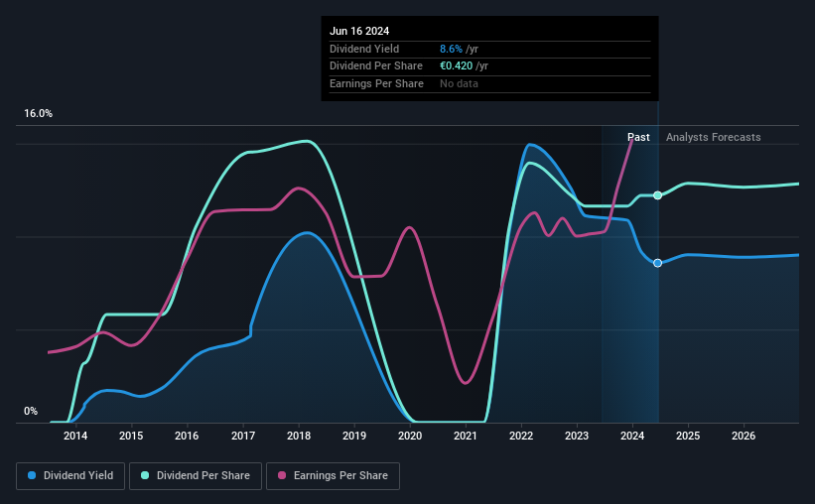Click the 2026 x-axis label
815x504 pixels.
pos(744,436)
